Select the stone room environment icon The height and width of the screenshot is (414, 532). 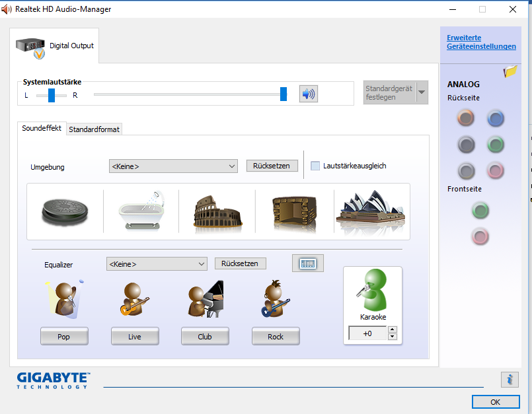[x=294, y=213]
